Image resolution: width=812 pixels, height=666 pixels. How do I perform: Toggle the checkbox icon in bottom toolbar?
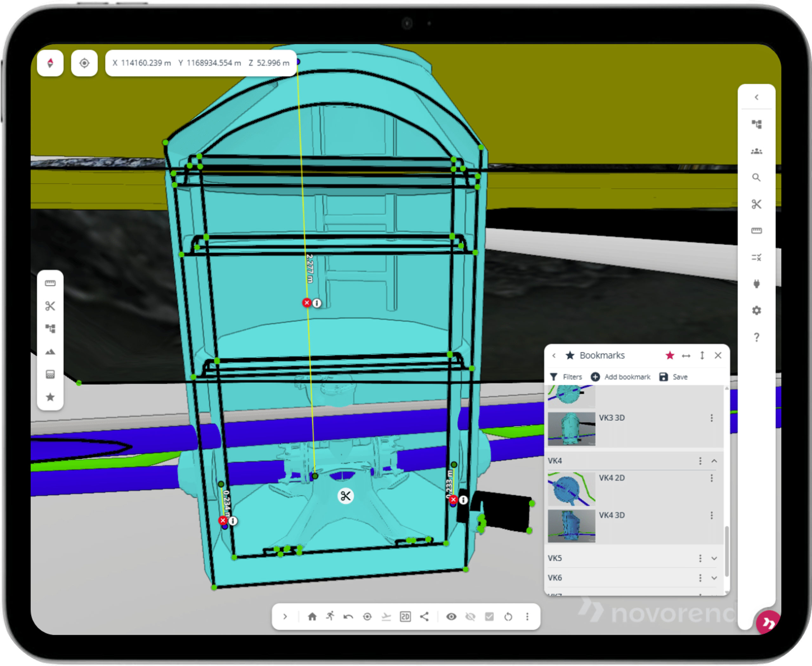click(489, 617)
